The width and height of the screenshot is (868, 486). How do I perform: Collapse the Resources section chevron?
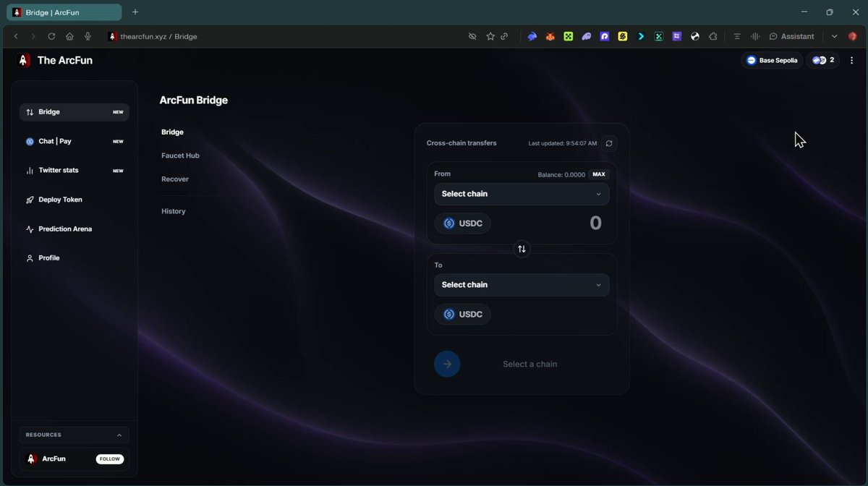click(x=119, y=435)
